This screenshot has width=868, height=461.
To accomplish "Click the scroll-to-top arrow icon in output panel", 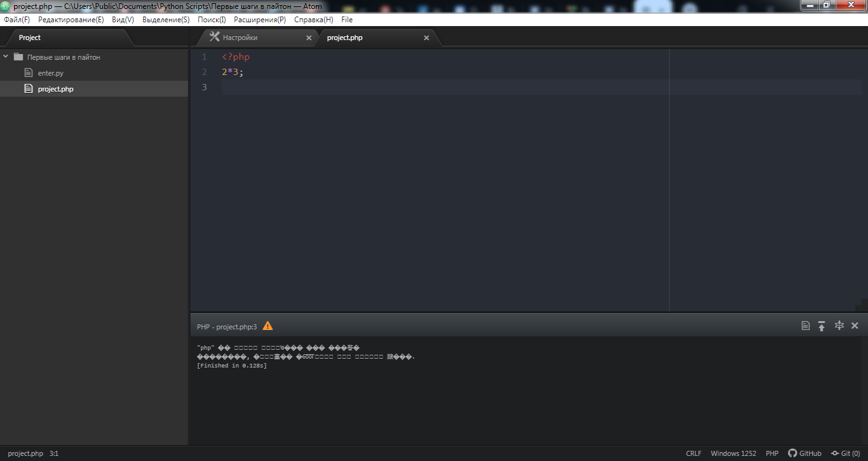I will coord(822,326).
